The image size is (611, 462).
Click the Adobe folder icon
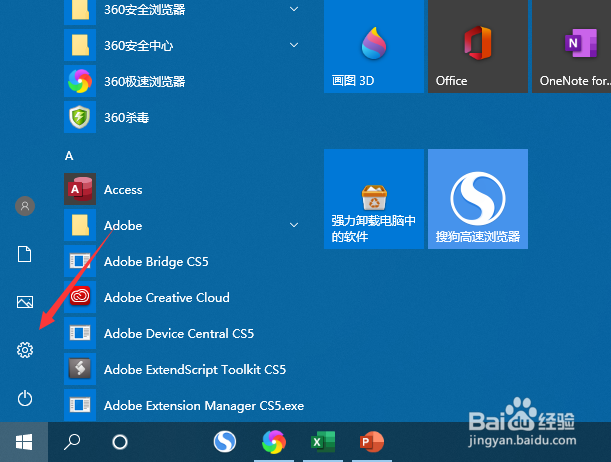click(80, 225)
